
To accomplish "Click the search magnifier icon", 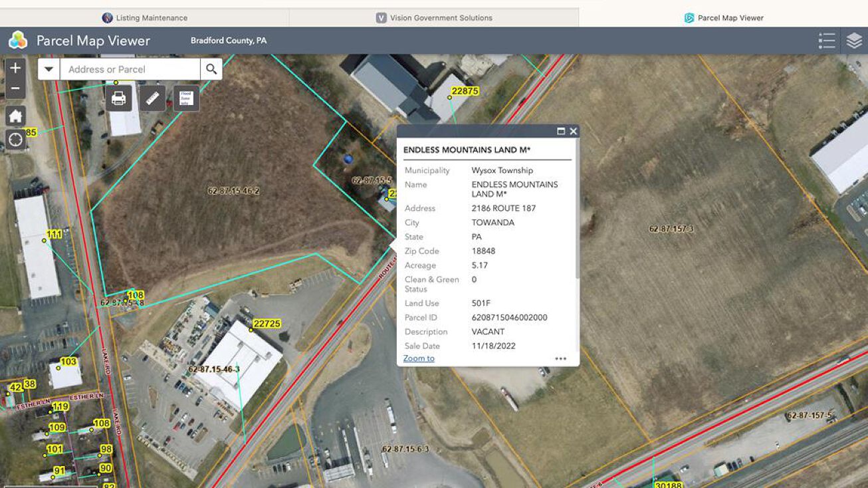I will pyautogui.click(x=211, y=68).
